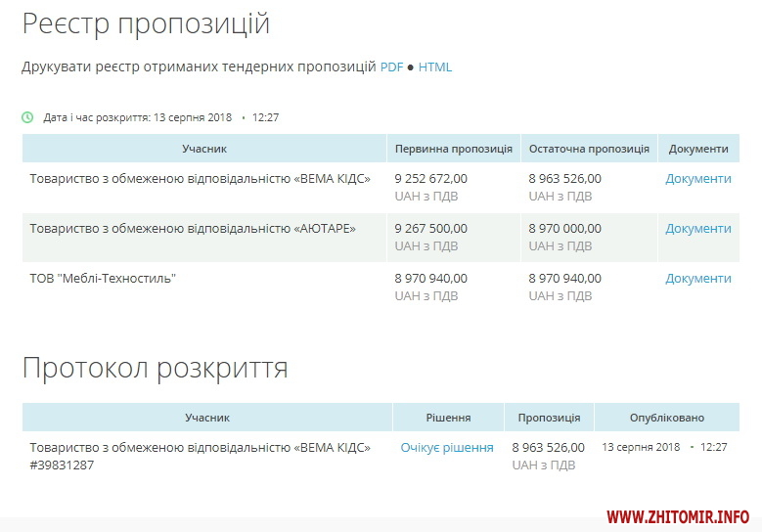Click the Остаточна пропозиція column header

pyautogui.click(x=589, y=149)
